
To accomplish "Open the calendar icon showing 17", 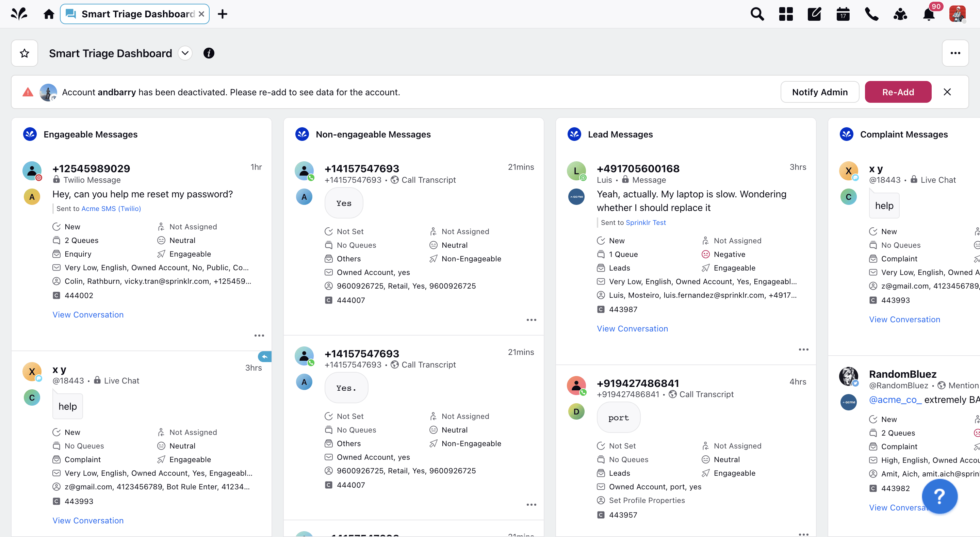I will 843,14.
